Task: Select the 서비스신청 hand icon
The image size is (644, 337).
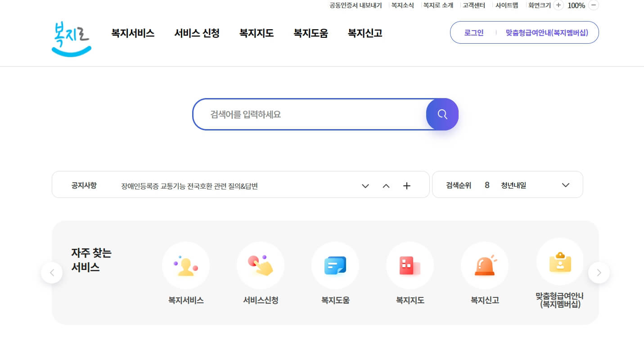Action: pos(261,265)
